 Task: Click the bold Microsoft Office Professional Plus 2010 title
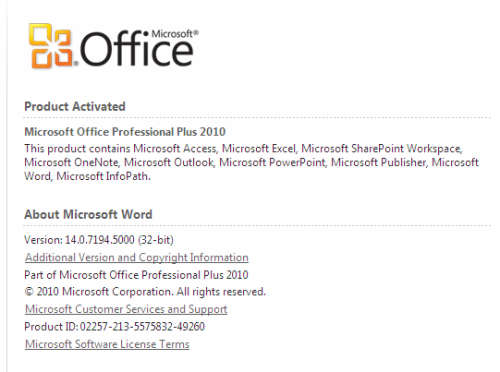(x=125, y=132)
